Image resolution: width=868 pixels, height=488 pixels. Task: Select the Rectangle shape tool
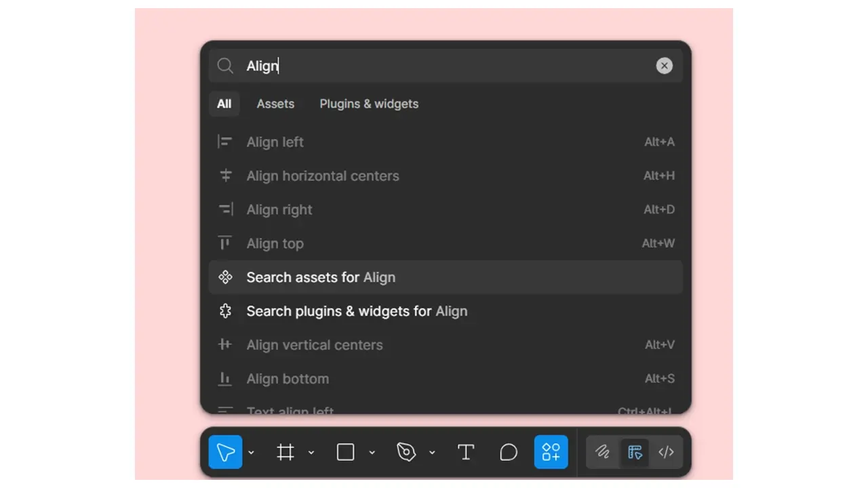[346, 452]
